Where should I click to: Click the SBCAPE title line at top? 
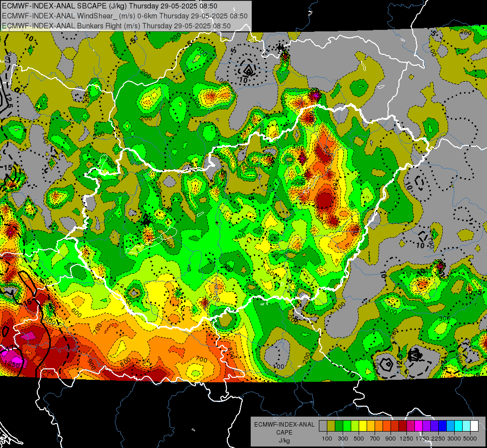pyautogui.click(x=109, y=6)
